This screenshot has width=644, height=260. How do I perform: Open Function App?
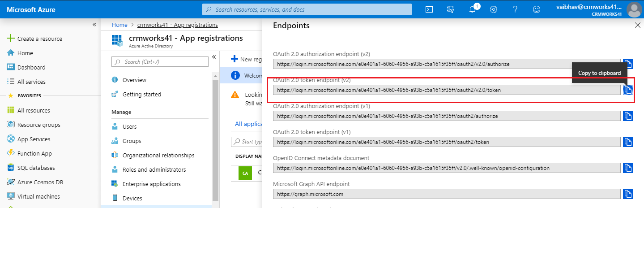pos(29,153)
